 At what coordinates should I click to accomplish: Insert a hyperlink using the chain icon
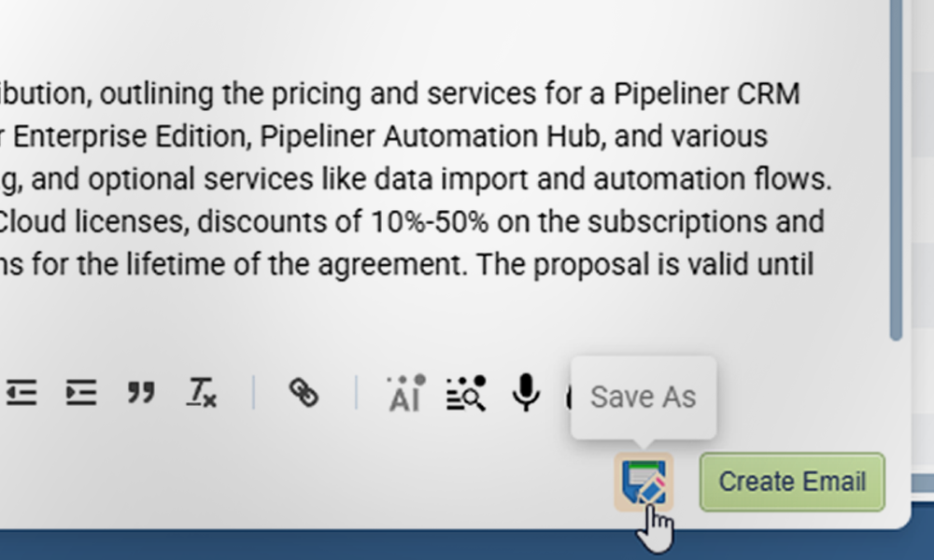point(304,393)
